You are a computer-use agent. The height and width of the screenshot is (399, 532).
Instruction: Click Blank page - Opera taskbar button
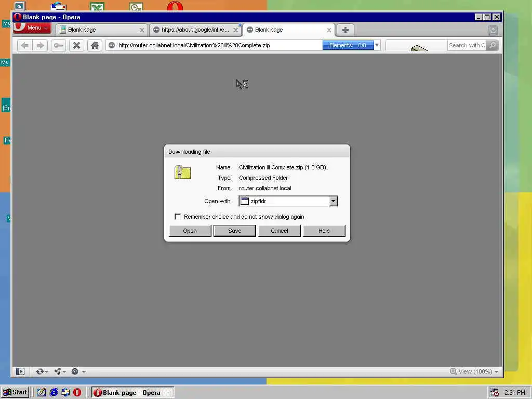(x=132, y=393)
